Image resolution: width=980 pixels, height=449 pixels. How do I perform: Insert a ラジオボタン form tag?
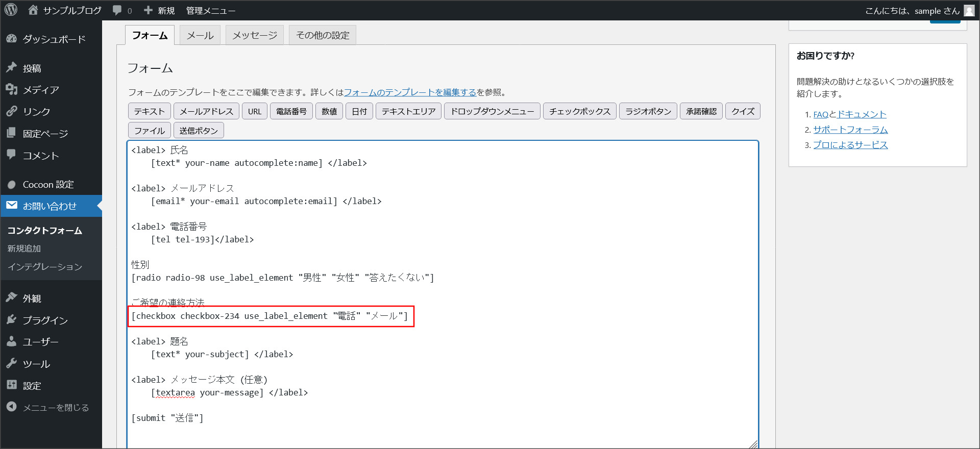click(x=648, y=111)
